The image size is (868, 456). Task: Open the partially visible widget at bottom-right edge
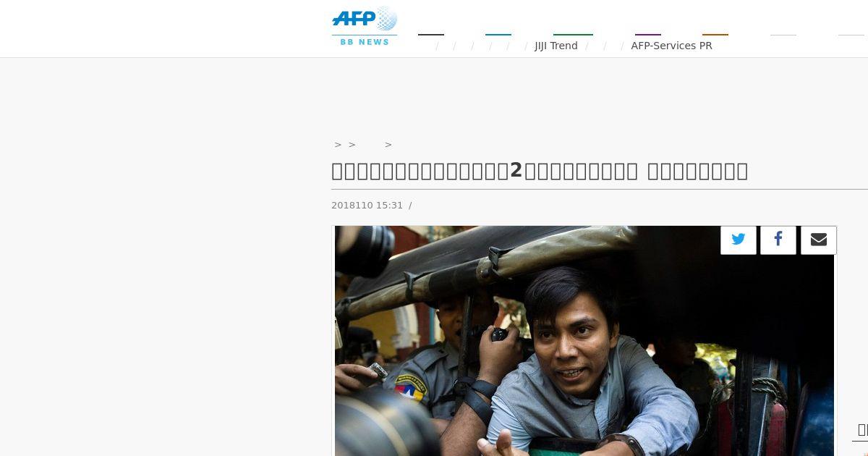(x=860, y=431)
